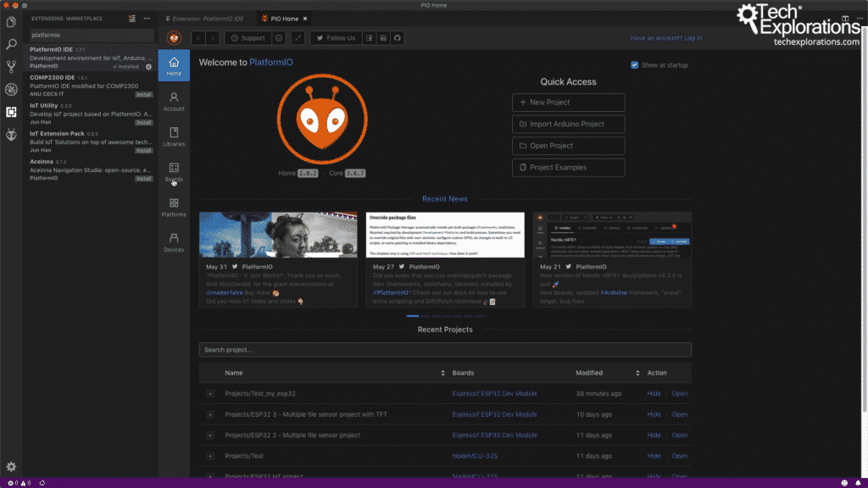
Task: Hide the Projects/Test_my_esp32 project
Action: [654, 394]
